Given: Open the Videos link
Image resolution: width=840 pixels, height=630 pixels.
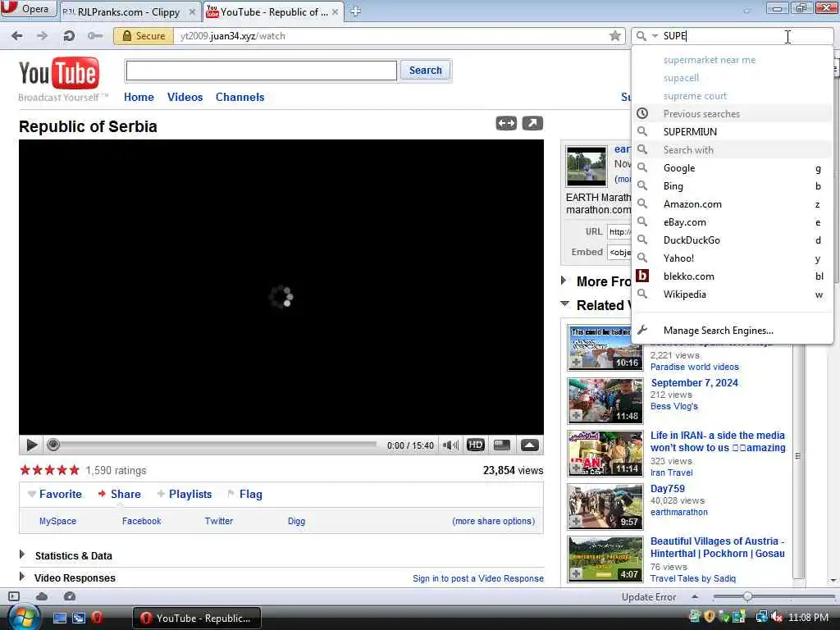Looking at the screenshot, I should point(185,97).
